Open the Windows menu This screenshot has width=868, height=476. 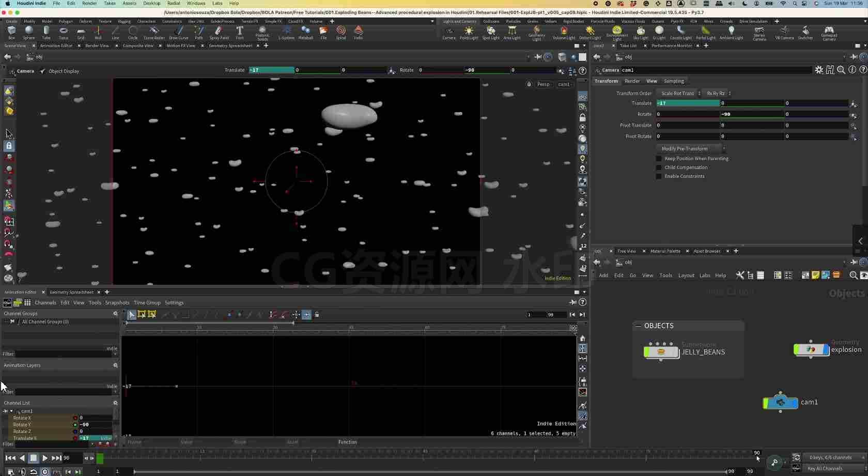pos(196,3)
